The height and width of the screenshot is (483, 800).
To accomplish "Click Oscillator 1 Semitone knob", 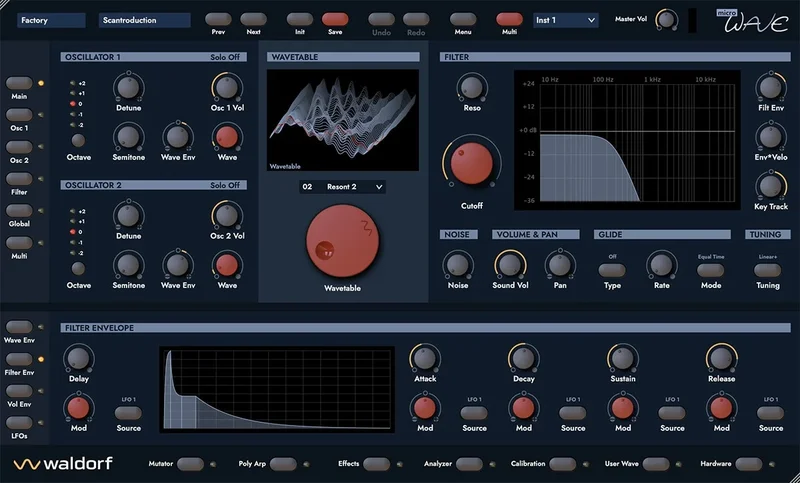I will (x=129, y=137).
